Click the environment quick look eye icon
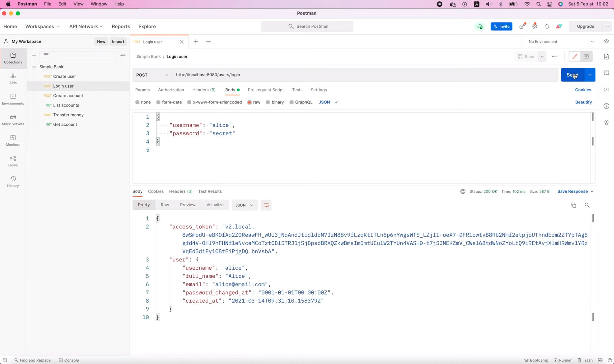This screenshot has height=364, width=614. pos(607,41)
